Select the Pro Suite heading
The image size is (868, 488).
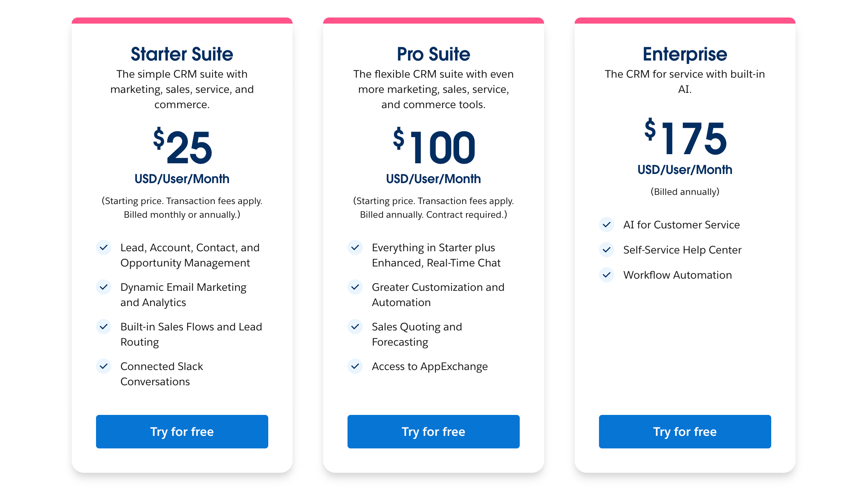pos(433,54)
